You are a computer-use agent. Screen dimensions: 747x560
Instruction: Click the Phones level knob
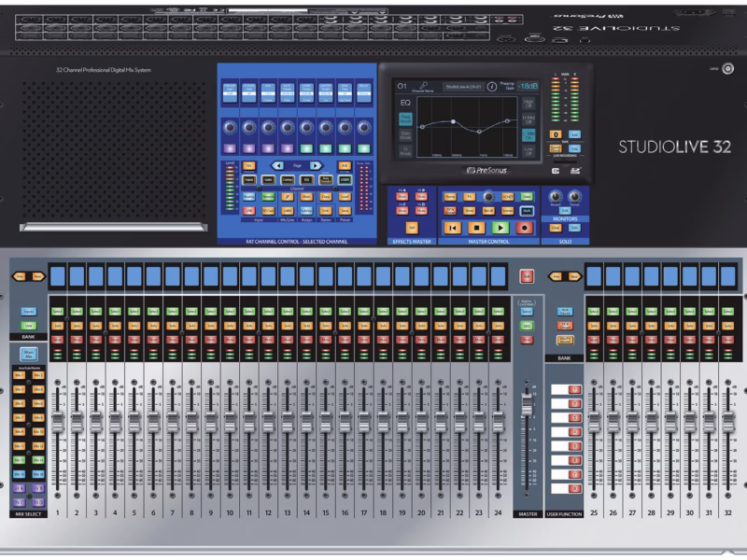(575, 196)
